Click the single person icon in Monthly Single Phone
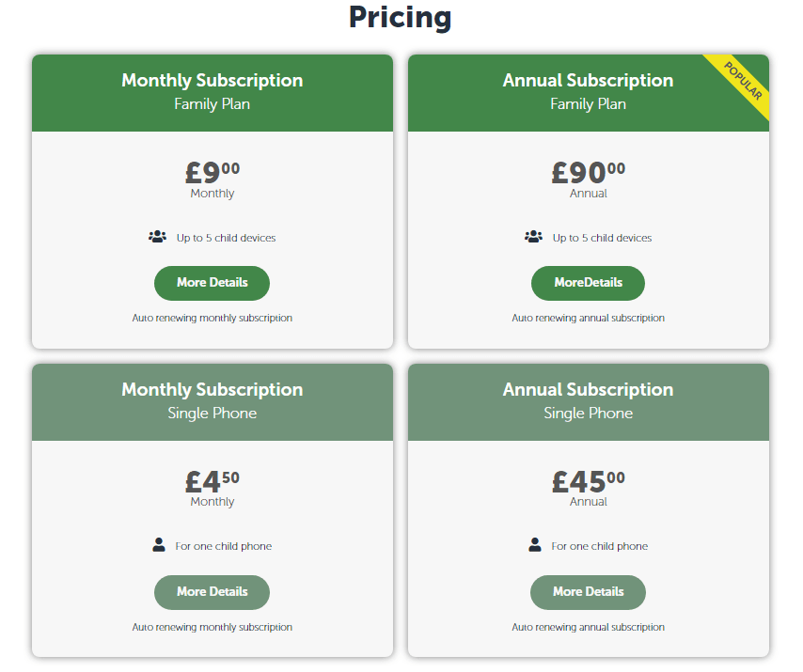 pos(159,544)
